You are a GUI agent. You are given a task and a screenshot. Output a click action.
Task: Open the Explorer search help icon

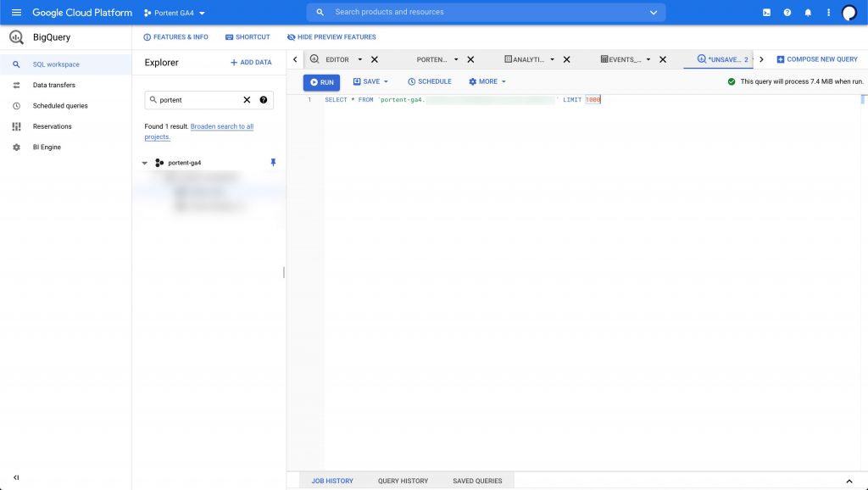[x=264, y=100]
